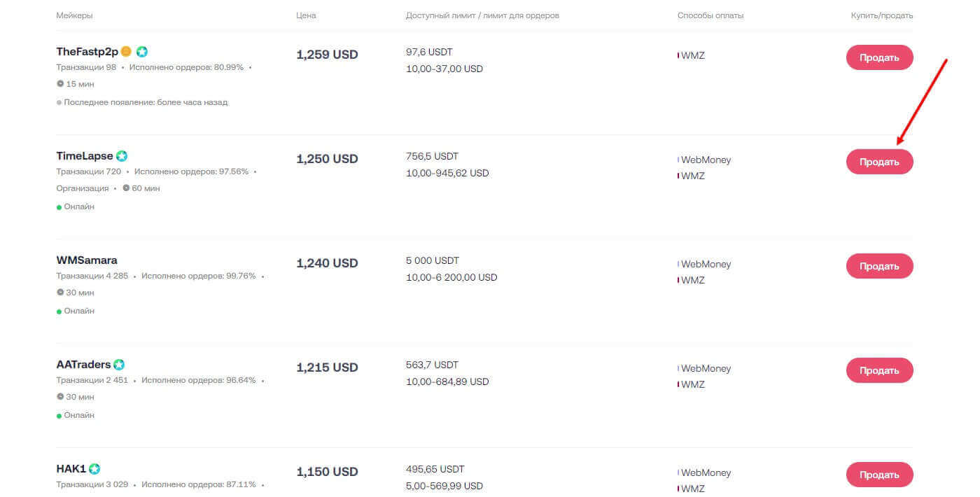
Task: Click the orange coin badge beside TheFastp2p
Action: 126,52
